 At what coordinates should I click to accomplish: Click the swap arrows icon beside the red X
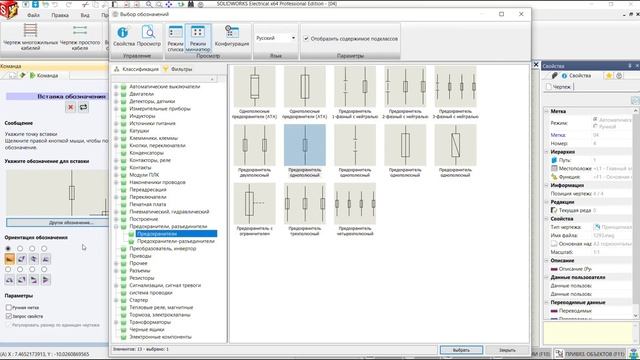[83, 107]
